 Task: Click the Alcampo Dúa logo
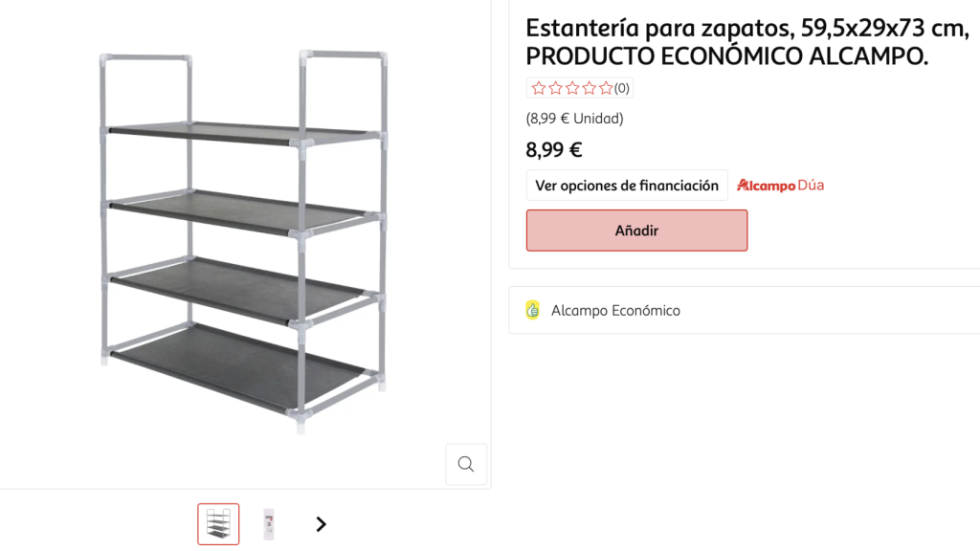780,185
